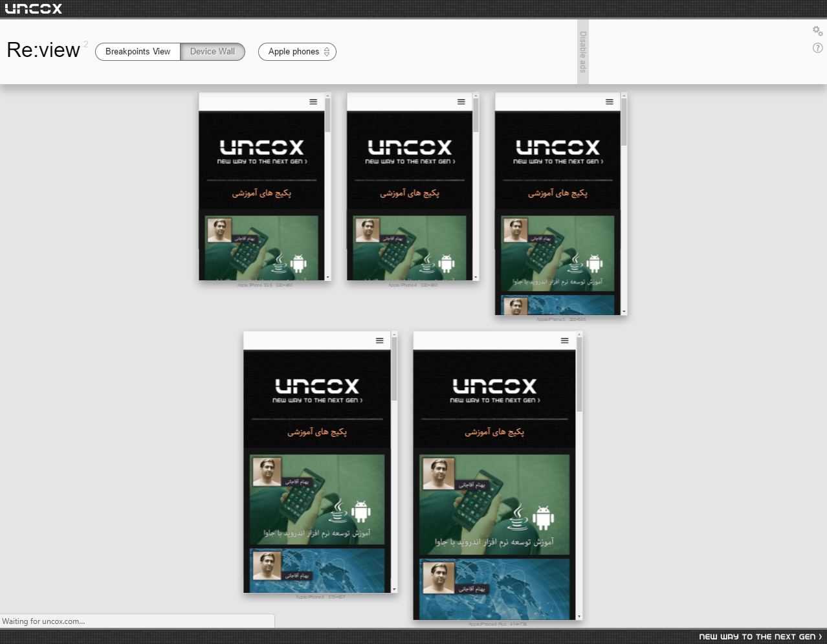The image size is (827, 644).
Task: Click orange Persian heading in iPhone 4 preview
Action: (x=410, y=193)
